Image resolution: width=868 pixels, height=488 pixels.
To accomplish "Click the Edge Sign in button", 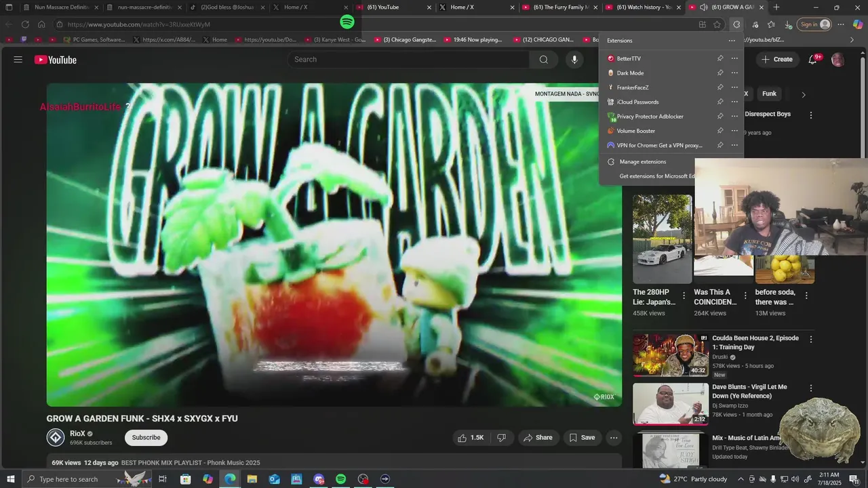I will tap(814, 24).
